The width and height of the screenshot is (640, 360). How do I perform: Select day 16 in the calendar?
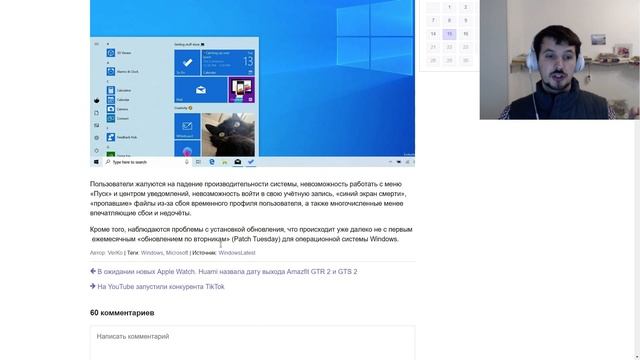click(465, 34)
